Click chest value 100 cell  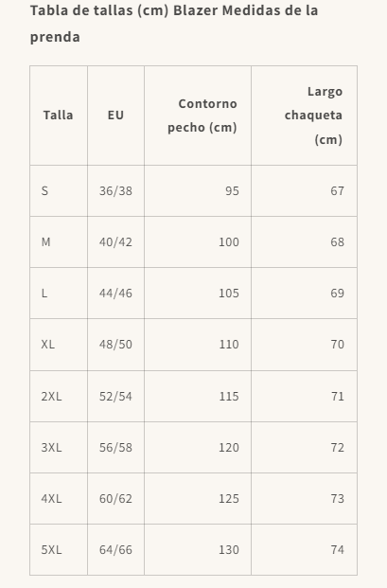(x=198, y=242)
